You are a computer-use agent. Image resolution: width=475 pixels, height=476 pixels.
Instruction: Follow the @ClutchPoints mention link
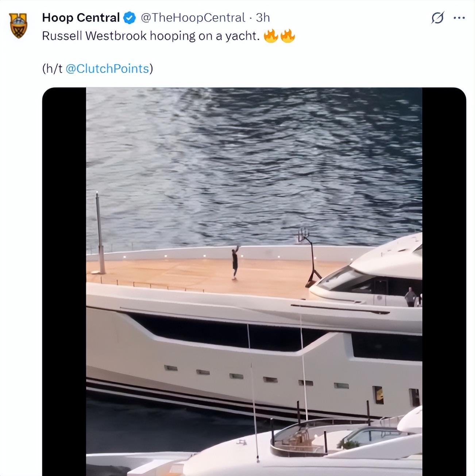107,69
